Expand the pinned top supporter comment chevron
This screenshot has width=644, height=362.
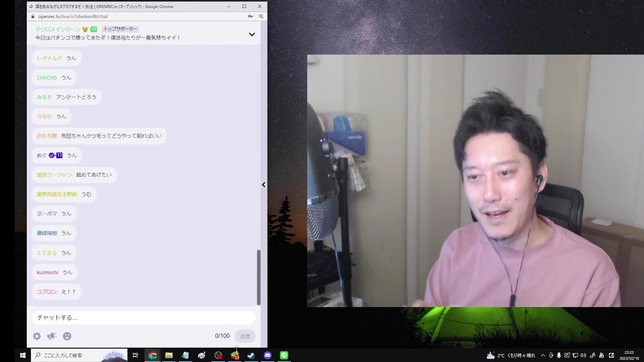(252, 34)
